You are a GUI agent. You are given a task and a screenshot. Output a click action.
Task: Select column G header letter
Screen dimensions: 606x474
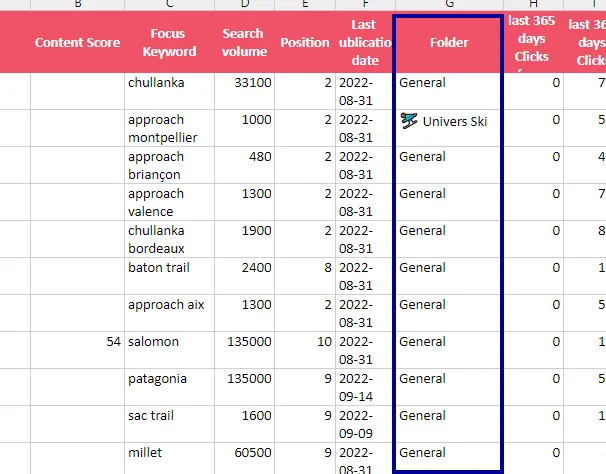tap(449, 4)
